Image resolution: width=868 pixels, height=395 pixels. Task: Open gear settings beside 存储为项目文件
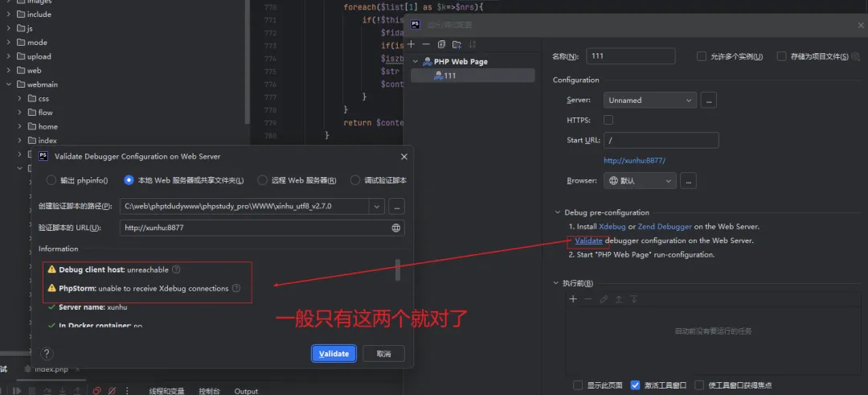point(855,56)
